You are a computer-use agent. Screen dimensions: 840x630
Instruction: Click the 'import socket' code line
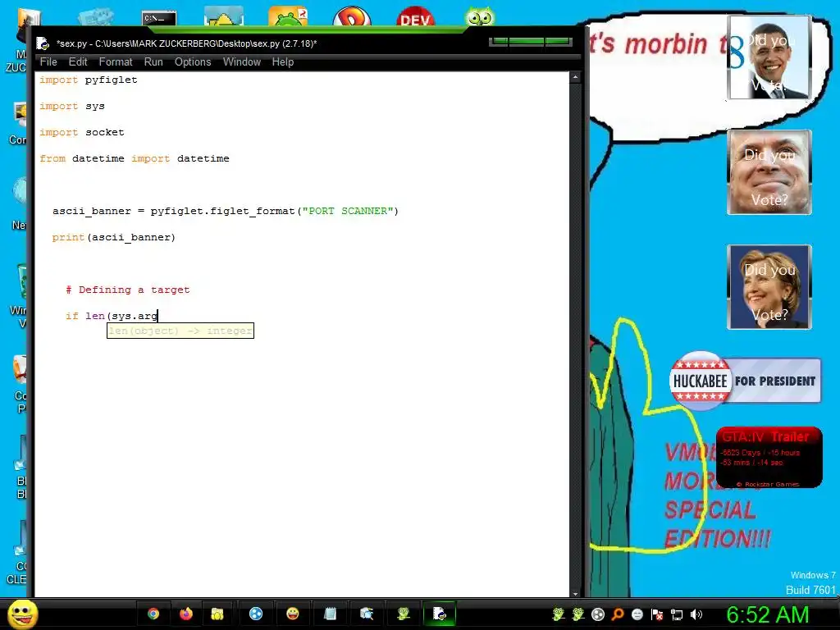[81, 132]
